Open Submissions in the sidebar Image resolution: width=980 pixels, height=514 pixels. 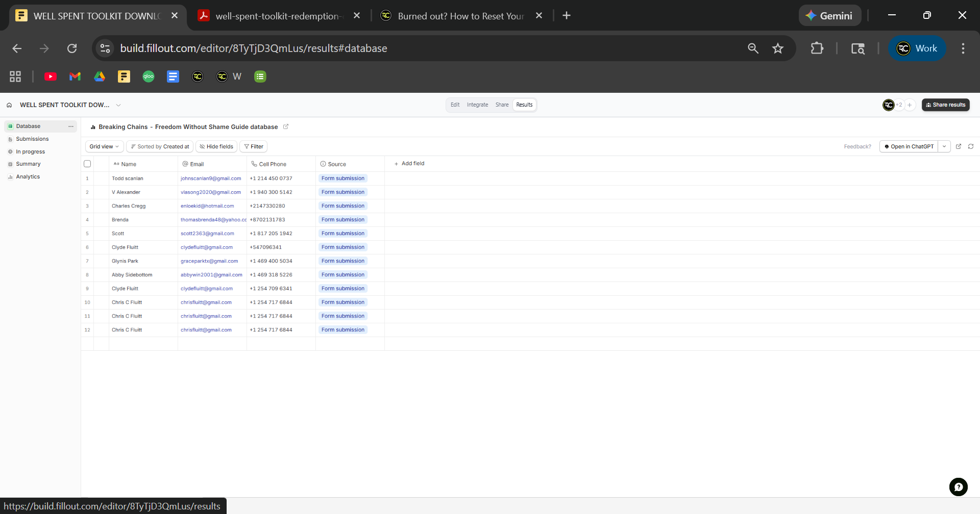pos(32,139)
